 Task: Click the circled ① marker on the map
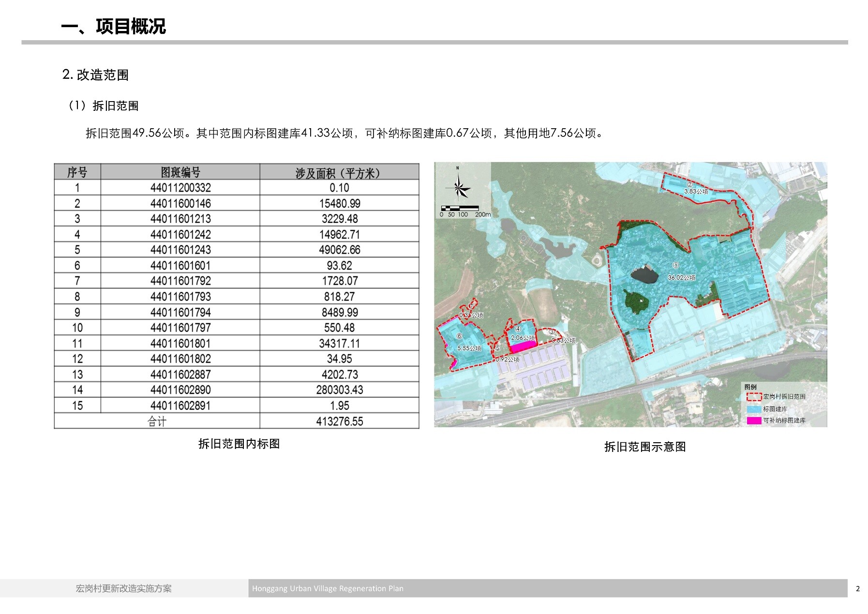coord(676,265)
